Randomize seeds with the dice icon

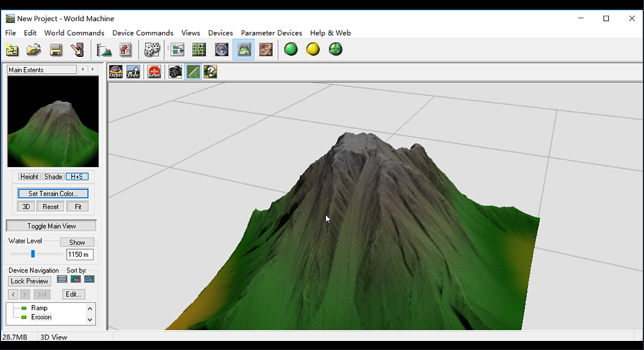tap(152, 50)
